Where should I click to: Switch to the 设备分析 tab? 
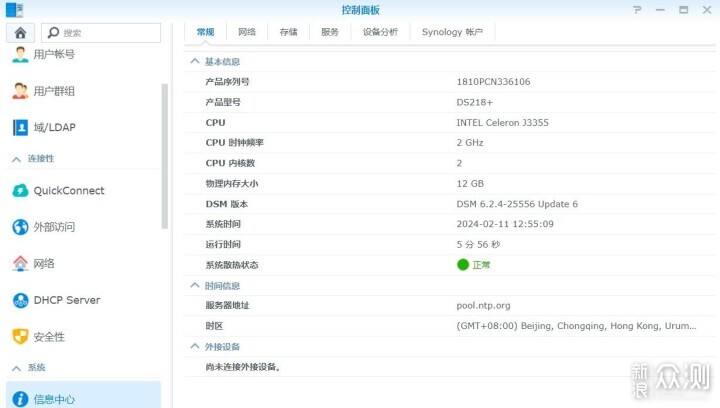coord(380,32)
